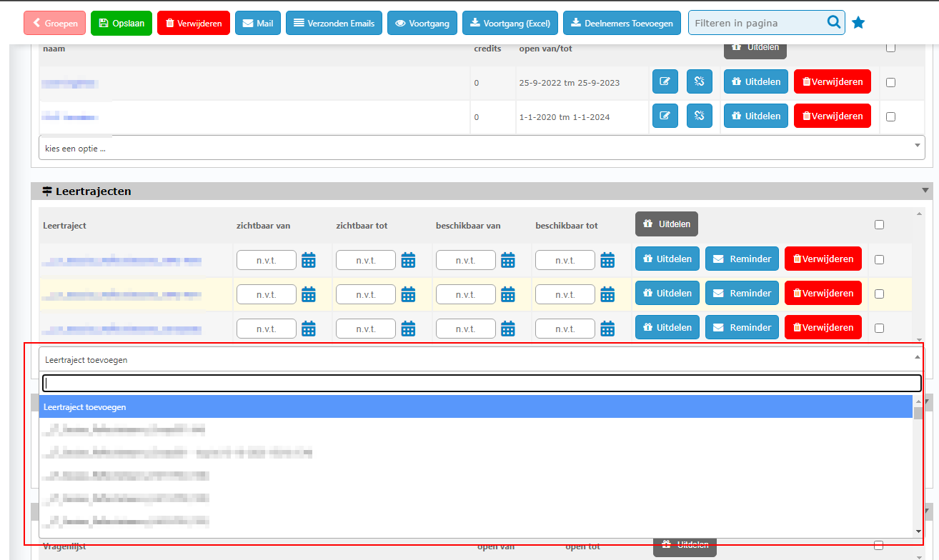
Task: Click Reminder in first Leertraject row
Action: (742, 259)
